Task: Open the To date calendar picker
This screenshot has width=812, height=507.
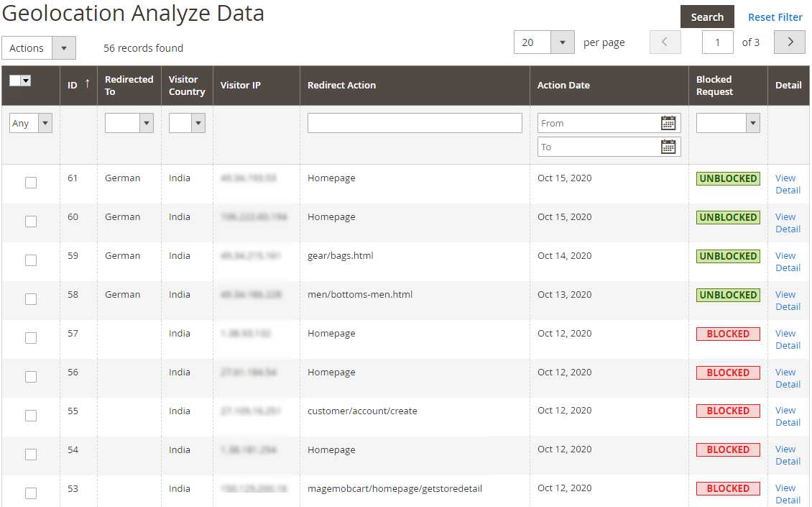Action: pos(668,147)
